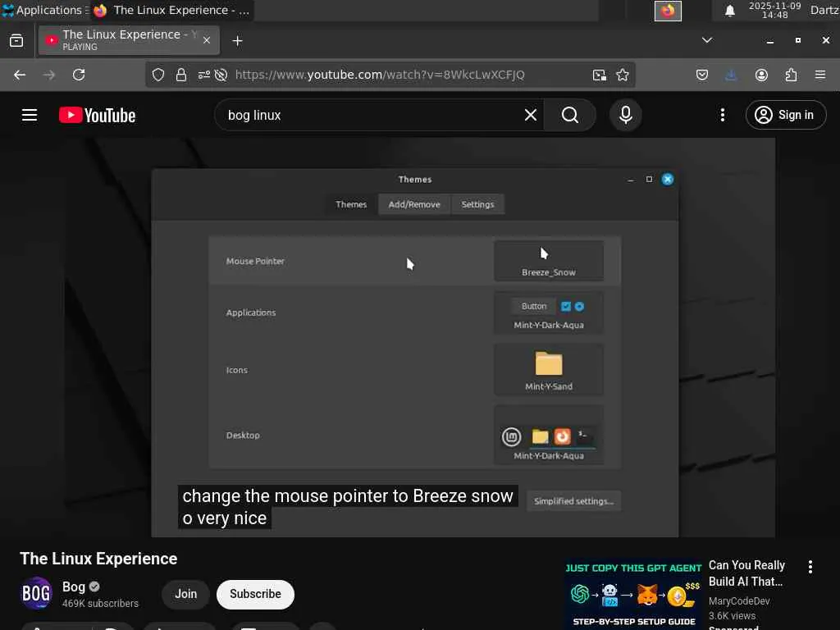Select The Linux Experience browser tab
The height and width of the screenshot is (630, 840).
click(x=129, y=40)
